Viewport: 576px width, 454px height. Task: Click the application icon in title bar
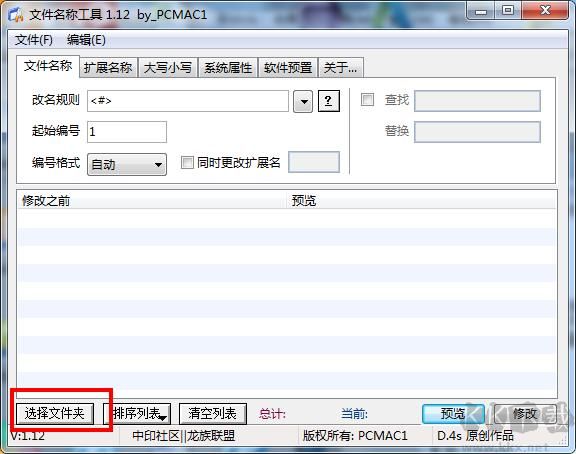click(15, 15)
